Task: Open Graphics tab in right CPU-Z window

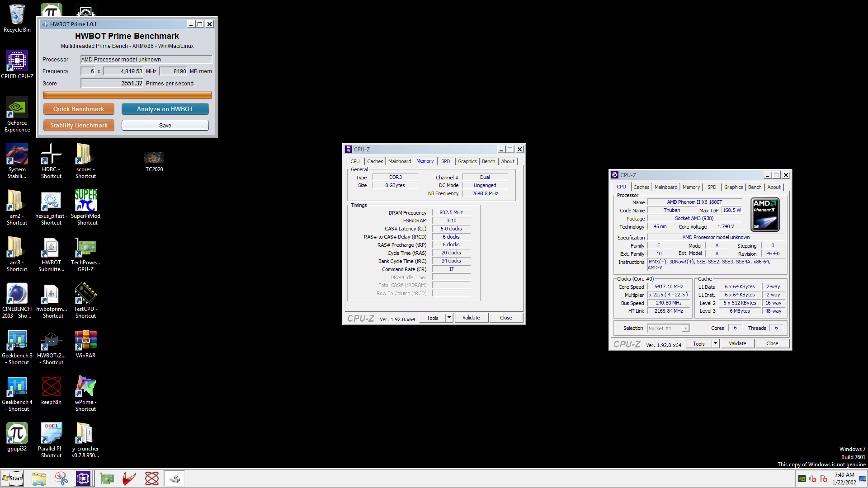Action: click(733, 187)
